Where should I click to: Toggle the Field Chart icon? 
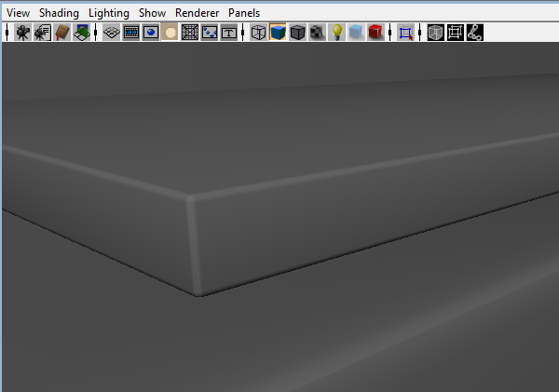pyautogui.click(x=190, y=33)
